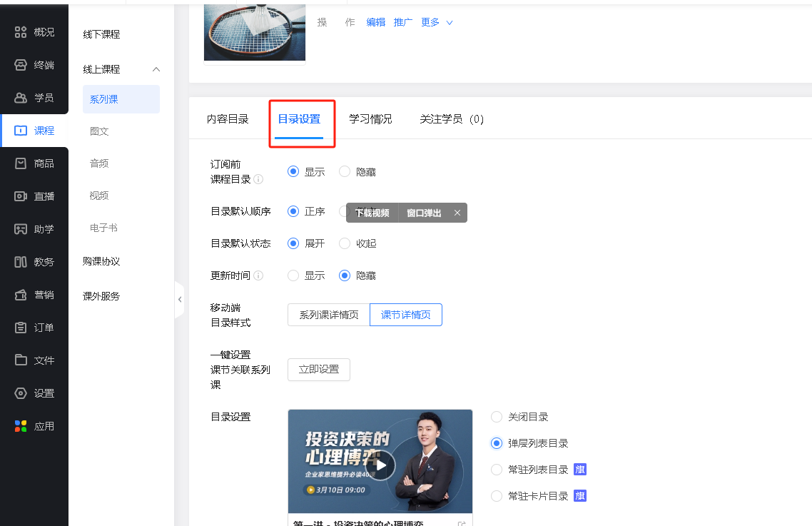
Task: Select 关闭目录 radio option
Action: (497, 417)
